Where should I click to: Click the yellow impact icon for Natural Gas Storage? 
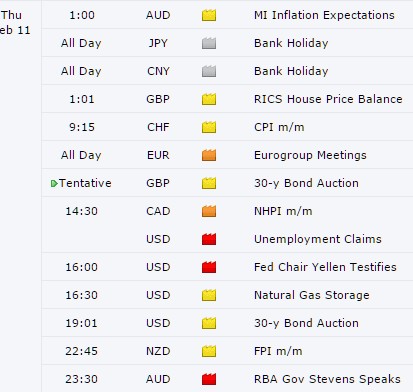click(209, 295)
